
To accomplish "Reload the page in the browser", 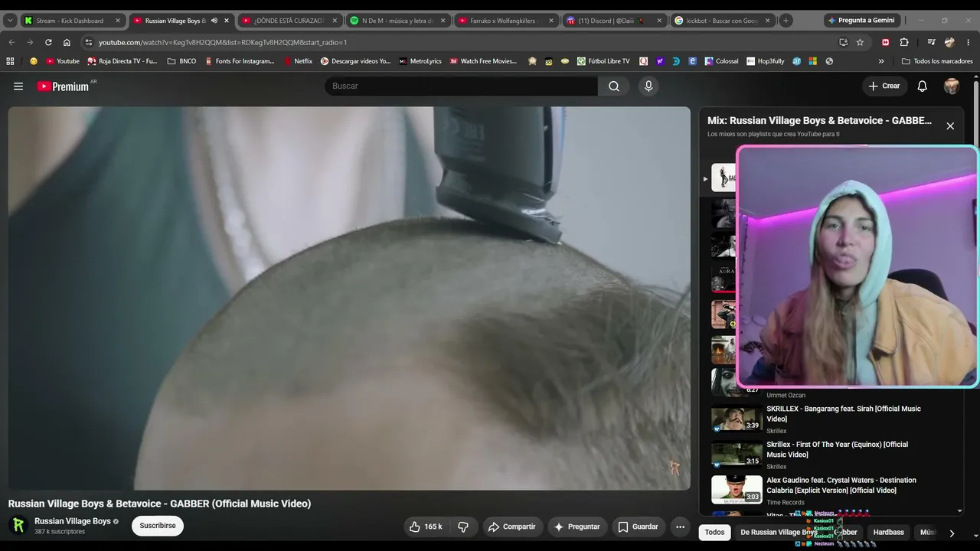I will tap(48, 42).
